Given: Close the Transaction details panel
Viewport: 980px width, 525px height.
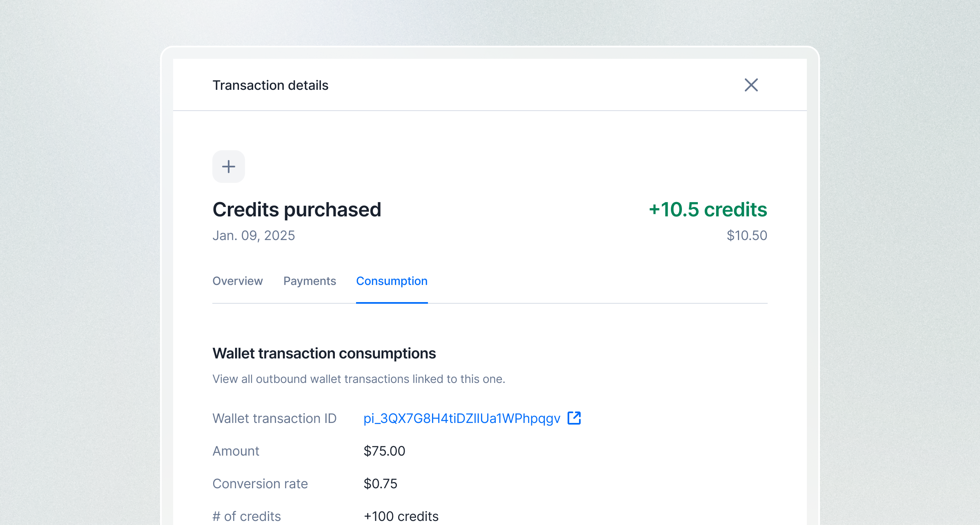Looking at the screenshot, I should pyautogui.click(x=751, y=85).
